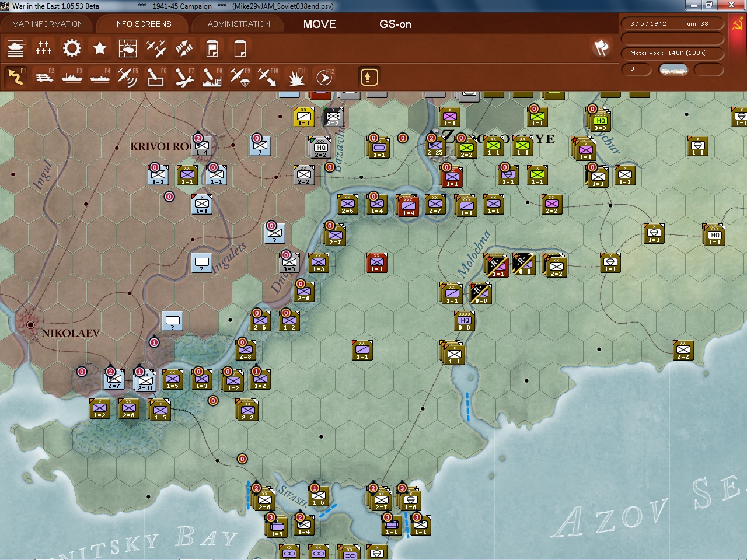The image size is (747, 560).
Task: Click the yellow up-arrow button
Action: click(369, 77)
